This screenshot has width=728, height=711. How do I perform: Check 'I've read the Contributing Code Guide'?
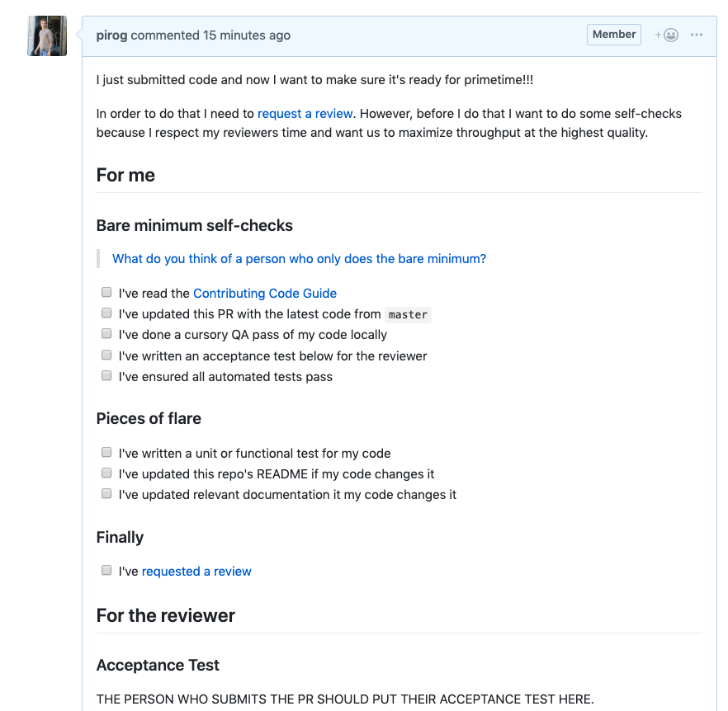[106, 292]
